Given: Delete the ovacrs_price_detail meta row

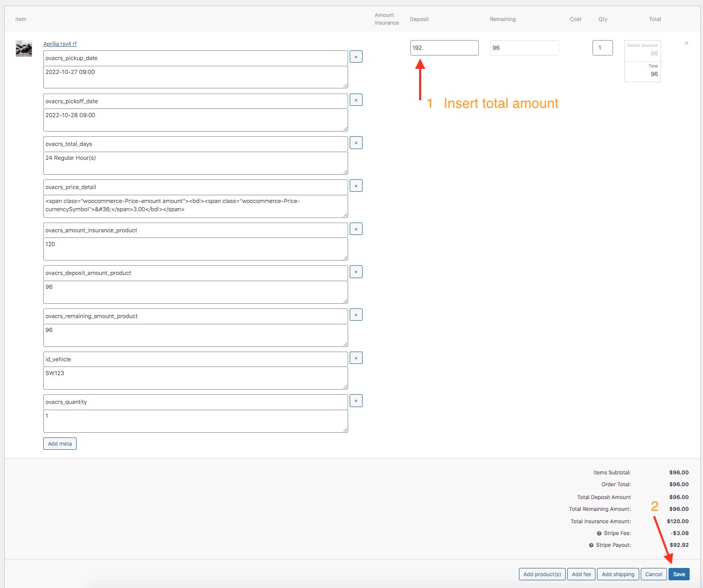Looking at the screenshot, I should click(356, 186).
